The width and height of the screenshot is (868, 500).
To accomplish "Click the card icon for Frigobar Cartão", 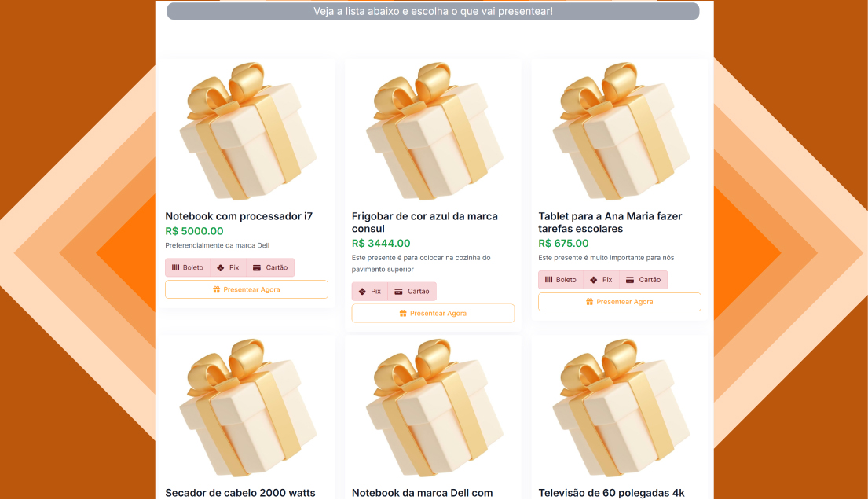I will click(398, 292).
